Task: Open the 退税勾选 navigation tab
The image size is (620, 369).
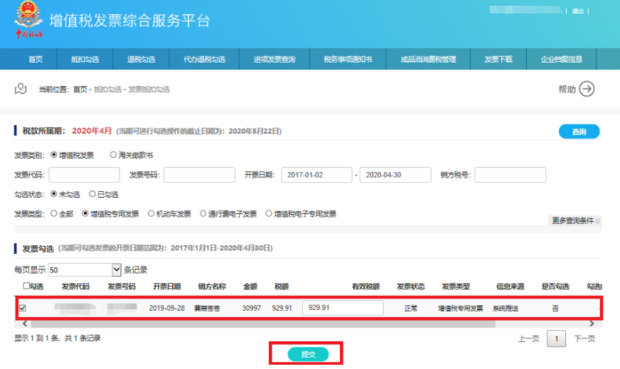Action: (141, 59)
